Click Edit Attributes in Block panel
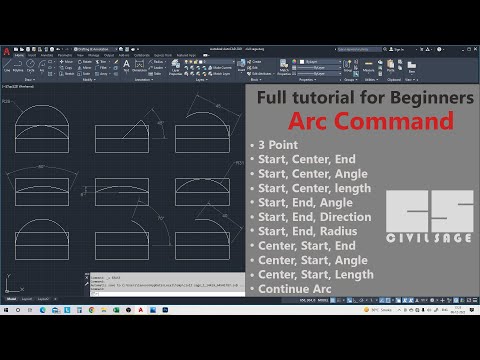 [260, 74]
